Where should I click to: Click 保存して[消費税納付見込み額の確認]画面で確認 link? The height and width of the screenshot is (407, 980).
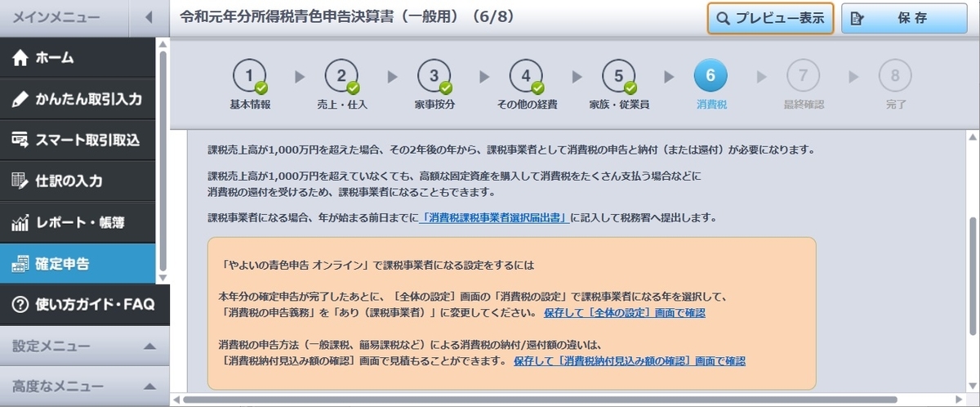630,360
